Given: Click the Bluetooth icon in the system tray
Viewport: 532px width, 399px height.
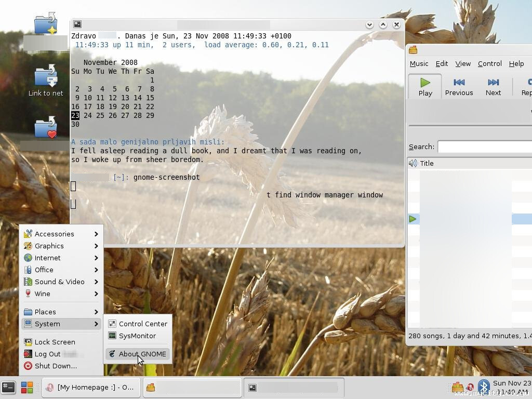Looking at the screenshot, I should (483, 387).
